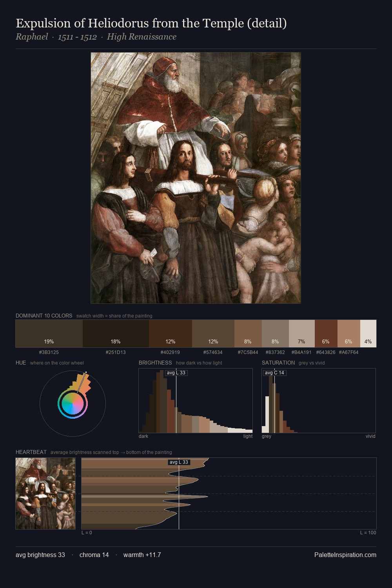Click the DOMINANT 10 COLORS heading
Viewport: 392px width, 588px height.
(x=44, y=316)
